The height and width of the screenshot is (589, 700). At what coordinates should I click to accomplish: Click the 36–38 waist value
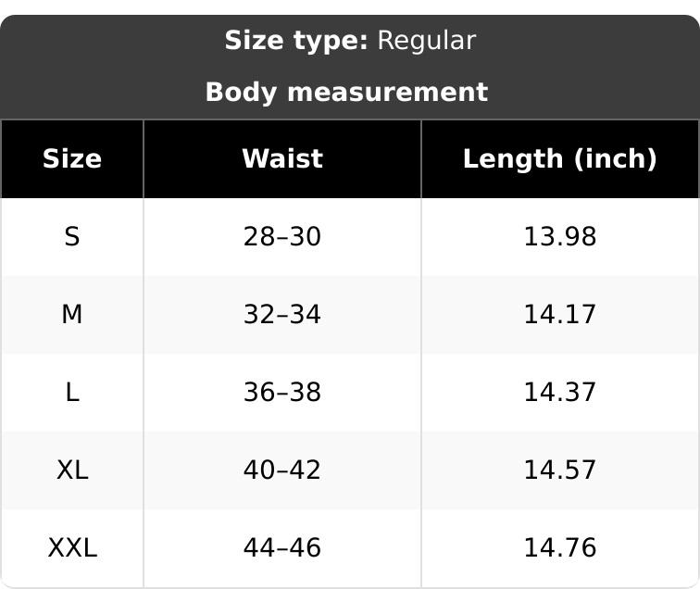coord(282,392)
